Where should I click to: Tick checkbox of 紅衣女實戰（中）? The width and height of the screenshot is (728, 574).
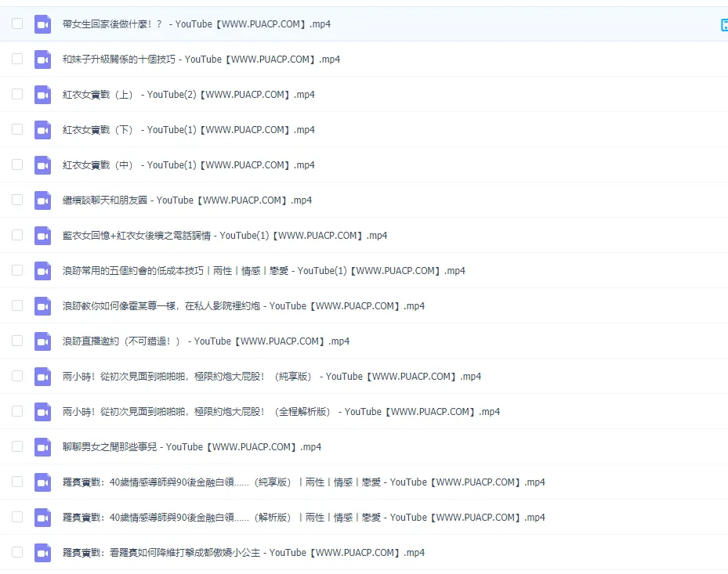pyautogui.click(x=17, y=164)
